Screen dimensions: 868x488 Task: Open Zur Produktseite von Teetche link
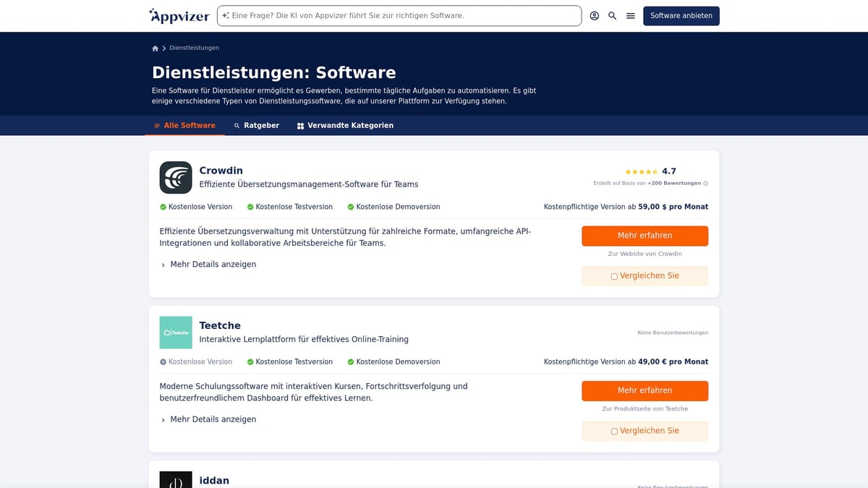pyautogui.click(x=645, y=409)
